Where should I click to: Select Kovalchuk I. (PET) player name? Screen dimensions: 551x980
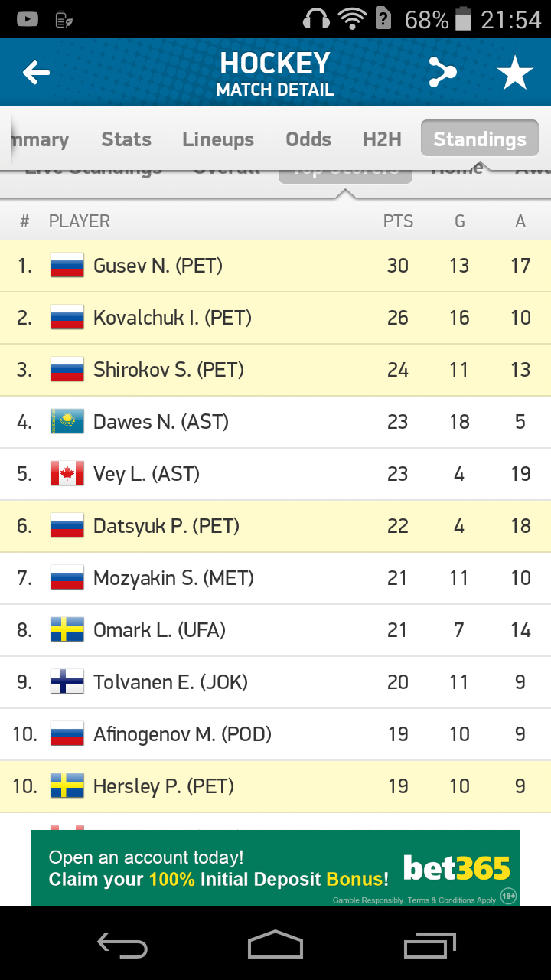(172, 318)
